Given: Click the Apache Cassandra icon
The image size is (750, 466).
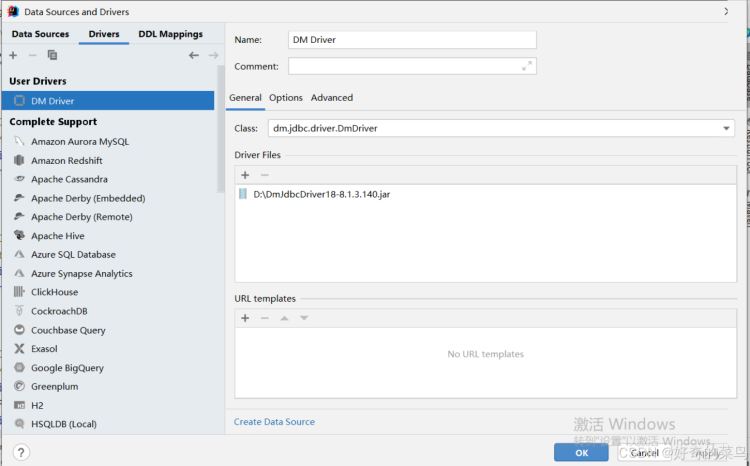Looking at the screenshot, I should (19, 179).
